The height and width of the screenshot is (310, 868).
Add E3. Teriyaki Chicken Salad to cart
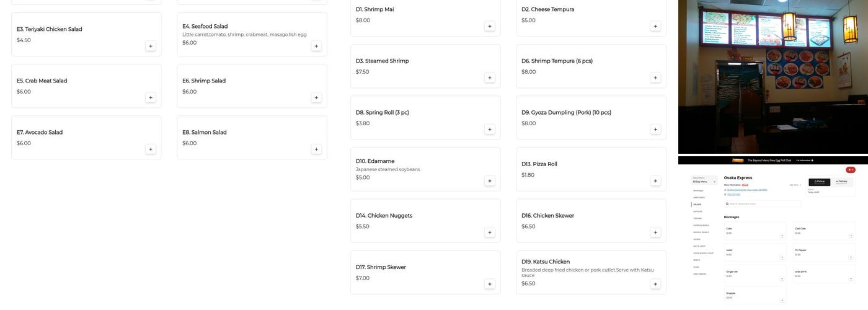click(151, 46)
